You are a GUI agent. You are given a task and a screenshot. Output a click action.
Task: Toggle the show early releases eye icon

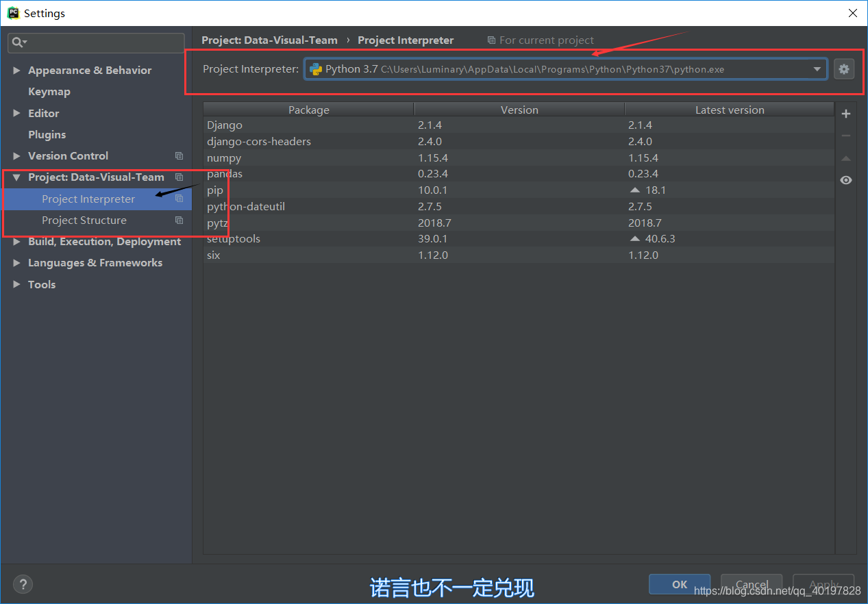tap(846, 180)
